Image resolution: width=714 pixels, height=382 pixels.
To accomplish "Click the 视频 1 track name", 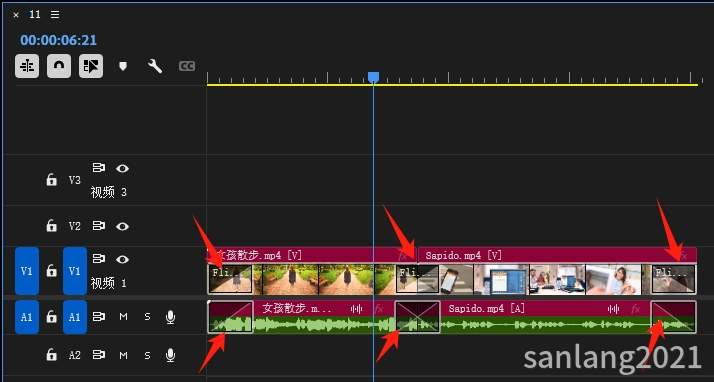I will tap(108, 283).
